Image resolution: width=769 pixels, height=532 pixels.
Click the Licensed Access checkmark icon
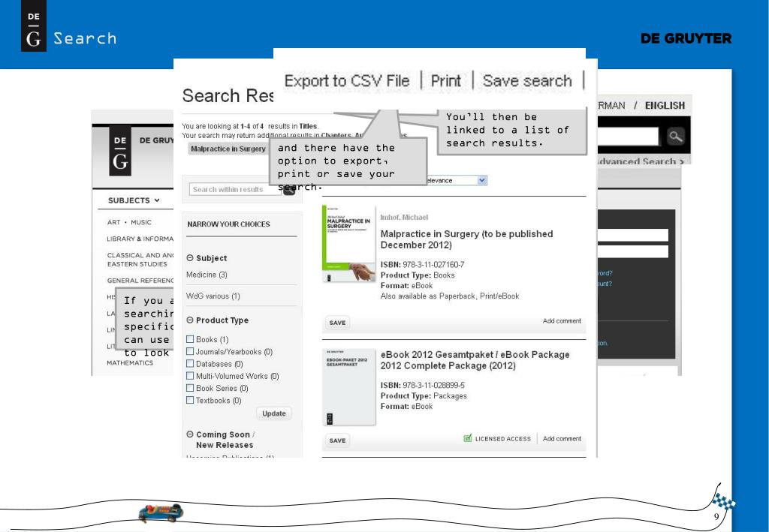click(467, 438)
